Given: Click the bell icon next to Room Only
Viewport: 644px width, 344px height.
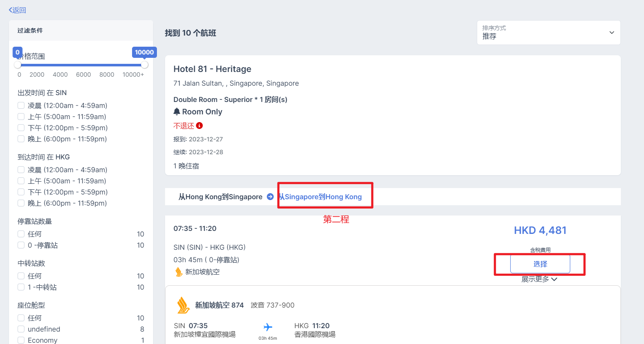Looking at the screenshot, I should (x=177, y=112).
